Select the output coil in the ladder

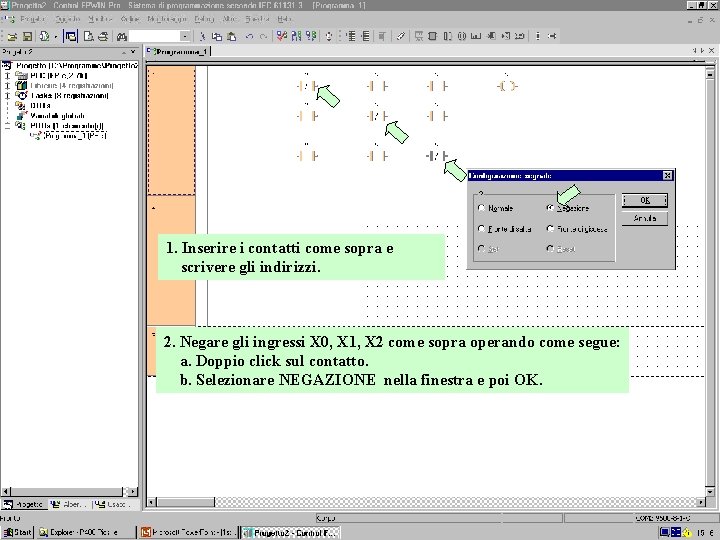click(507, 86)
